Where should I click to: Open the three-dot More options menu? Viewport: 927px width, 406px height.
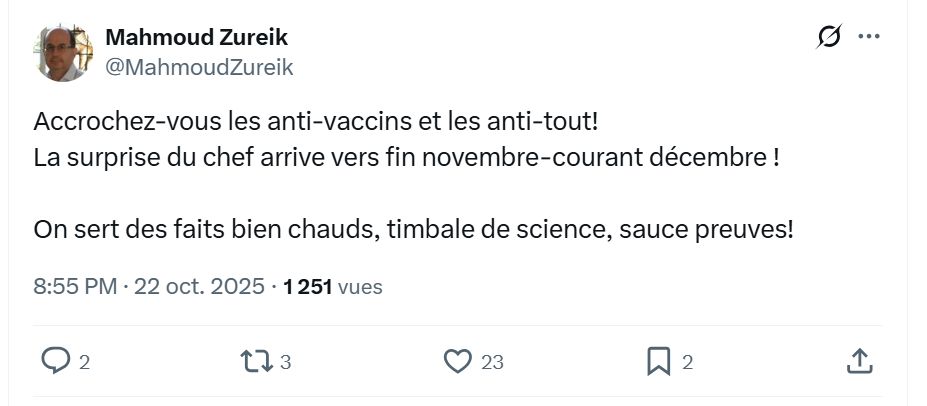868,37
